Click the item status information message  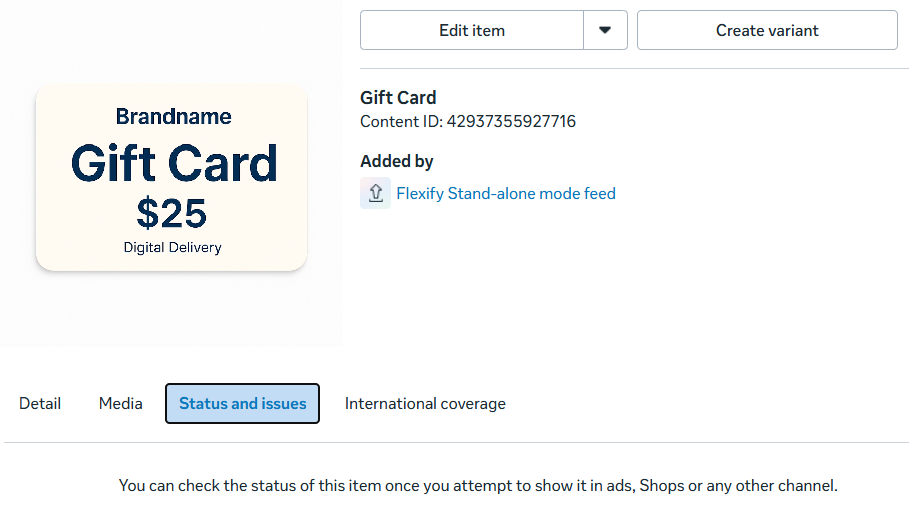pos(478,485)
